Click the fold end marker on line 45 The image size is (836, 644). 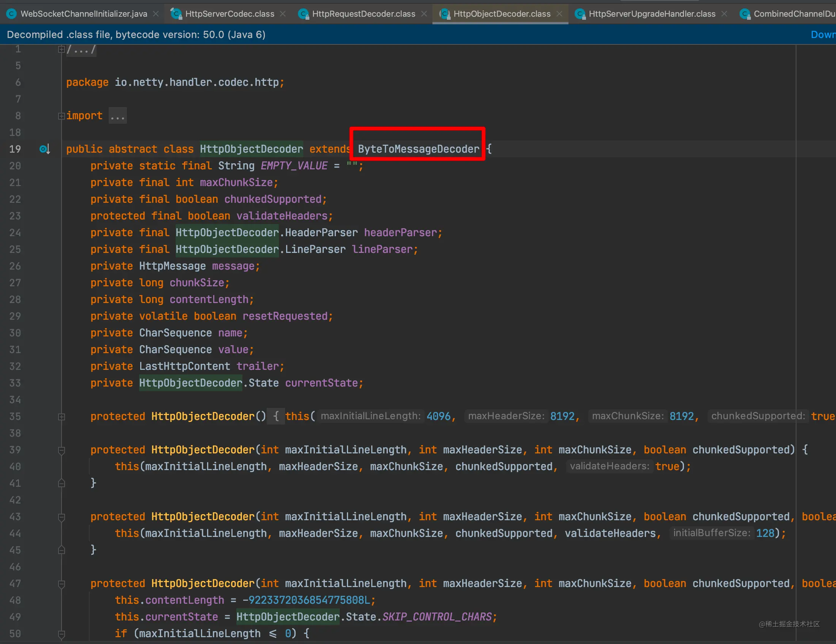click(x=61, y=550)
